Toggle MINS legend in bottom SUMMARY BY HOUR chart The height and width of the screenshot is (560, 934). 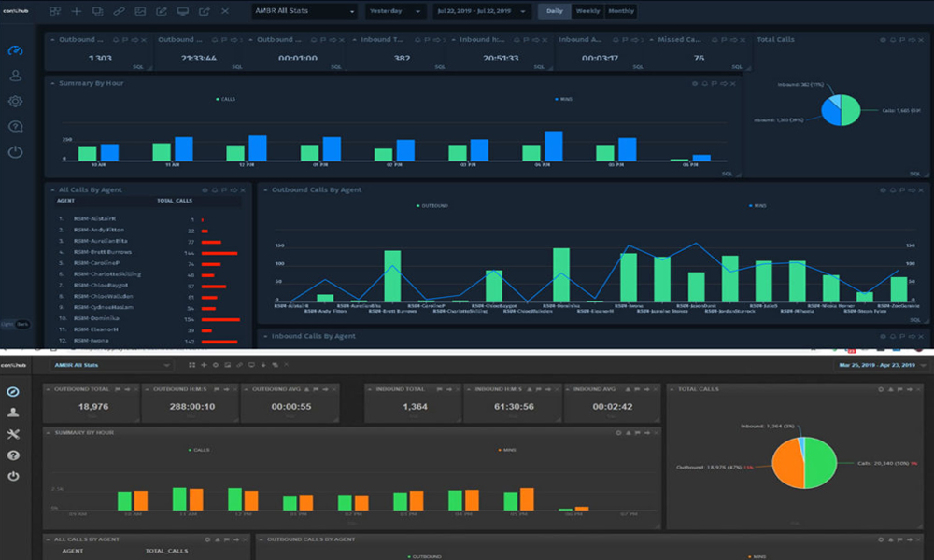(507, 450)
